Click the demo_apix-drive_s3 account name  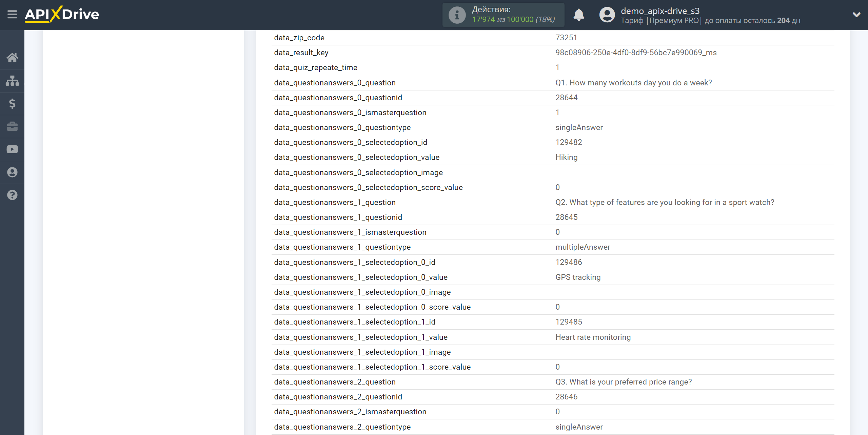tap(660, 11)
